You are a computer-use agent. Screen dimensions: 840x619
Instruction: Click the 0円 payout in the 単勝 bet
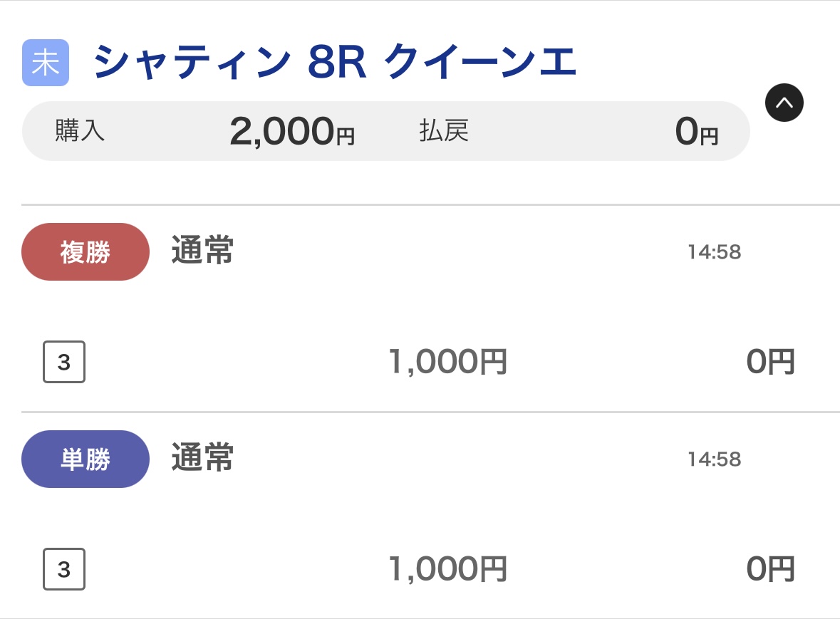point(770,569)
